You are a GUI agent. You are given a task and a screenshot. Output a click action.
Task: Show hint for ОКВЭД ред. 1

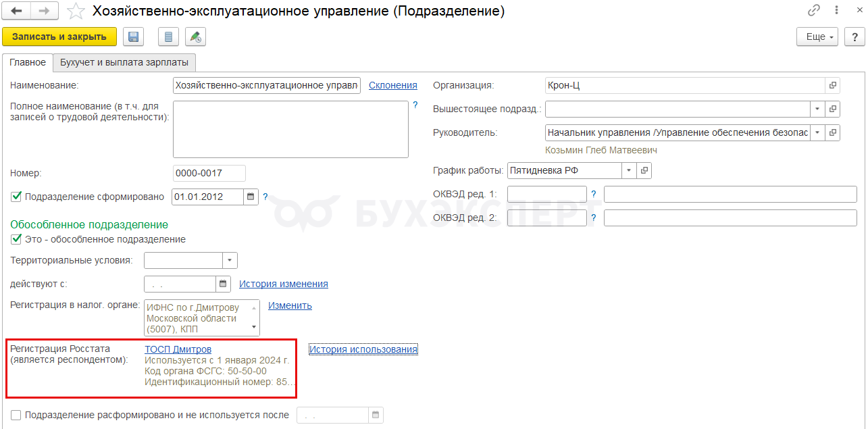tap(594, 194)
